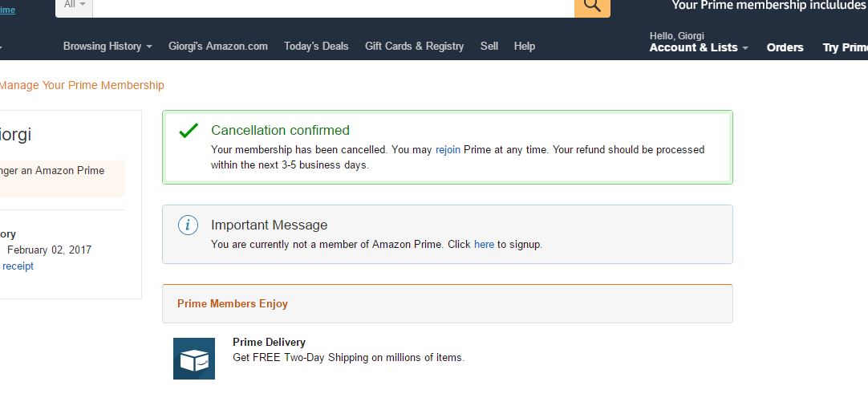Click the Prime Delivery box icon
Image resolution: width=868 pixels, height=402 pixels.
[x=194, y=359]
